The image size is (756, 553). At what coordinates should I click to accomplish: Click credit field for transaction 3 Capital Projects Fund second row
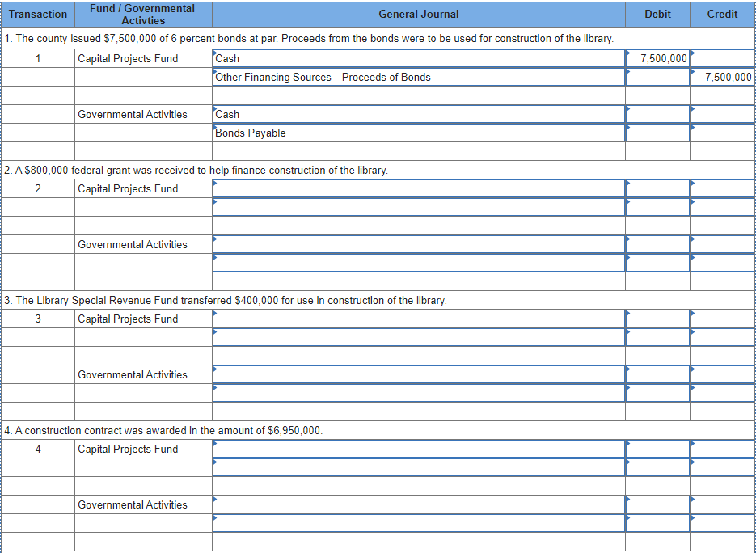coord(722,337)
